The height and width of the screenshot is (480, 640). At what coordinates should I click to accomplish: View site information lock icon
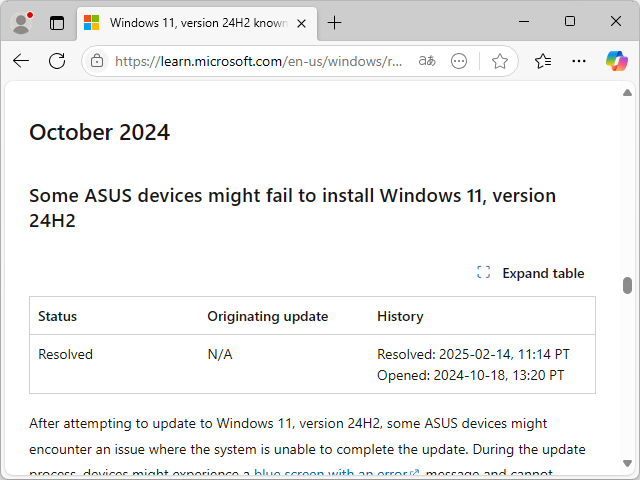click(97, 61)
